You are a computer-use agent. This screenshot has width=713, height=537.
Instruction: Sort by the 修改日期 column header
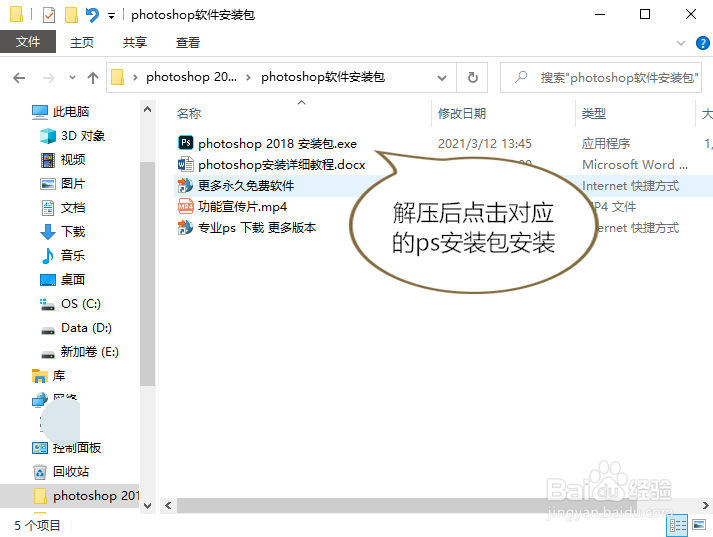[x=462, y=113]
